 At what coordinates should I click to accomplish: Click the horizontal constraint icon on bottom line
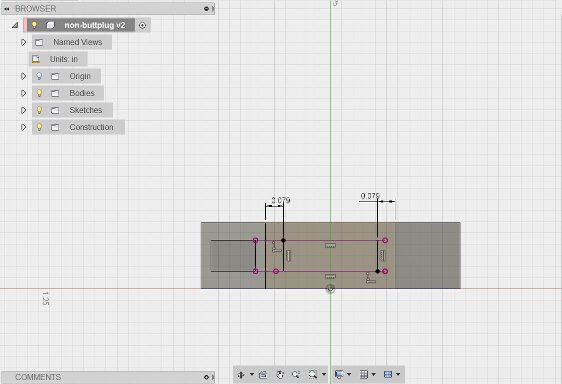point(330,276)
